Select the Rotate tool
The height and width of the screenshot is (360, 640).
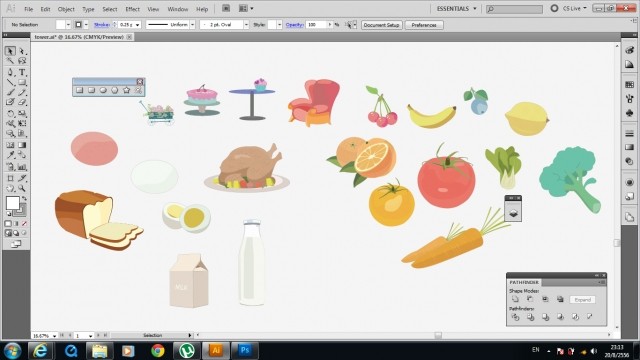(10, 113)
